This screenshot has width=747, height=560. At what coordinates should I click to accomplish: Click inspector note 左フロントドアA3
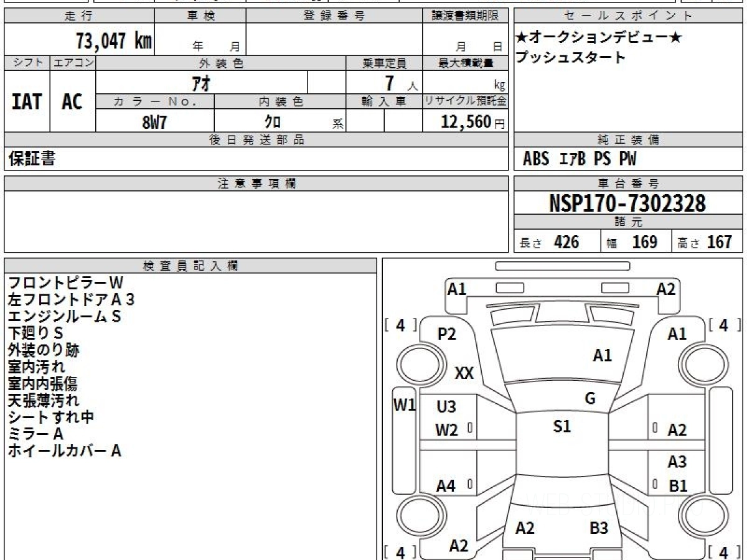[x=71, y=300]
